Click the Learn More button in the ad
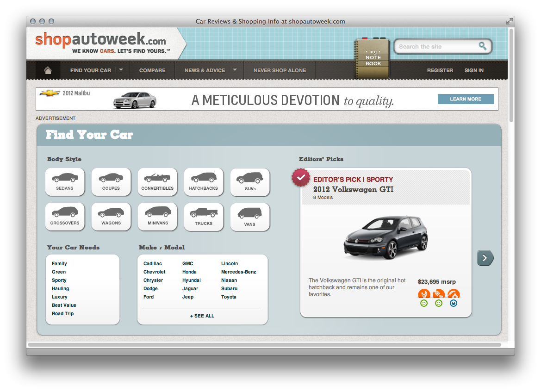The image size is (541, 392). click(466, 99)
